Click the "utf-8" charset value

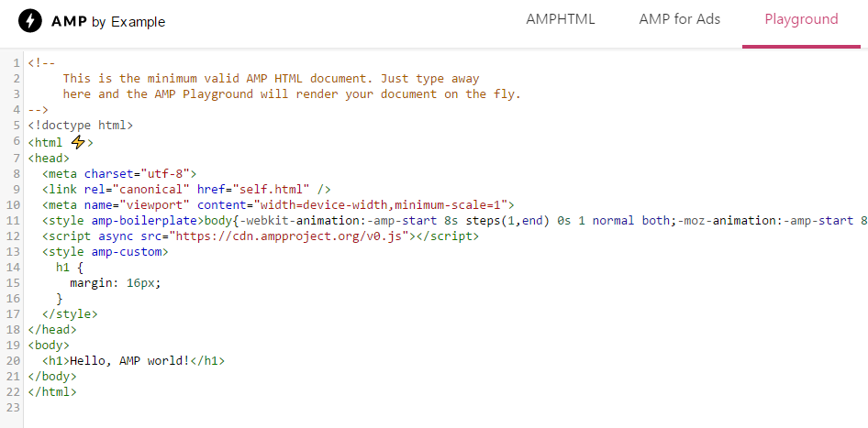[165, 173]
